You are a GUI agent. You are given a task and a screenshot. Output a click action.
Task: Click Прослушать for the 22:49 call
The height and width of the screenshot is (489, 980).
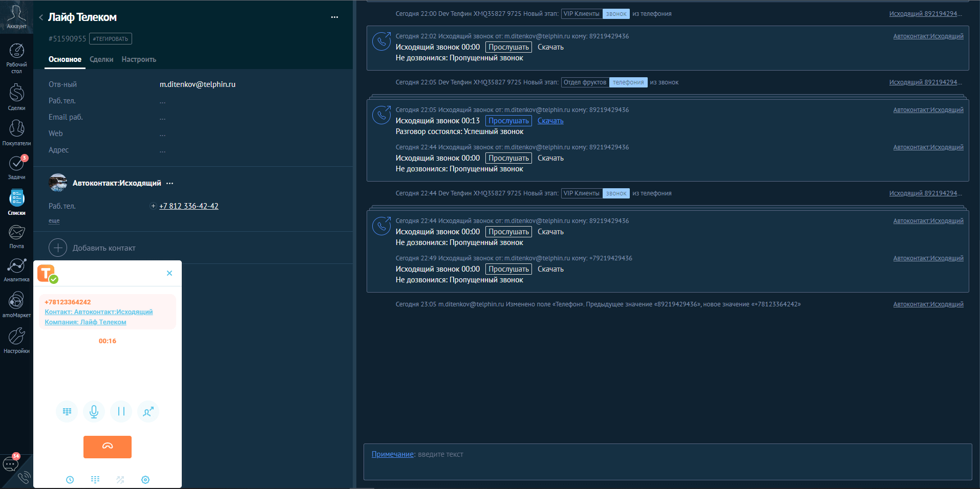(x=509, y=269)
